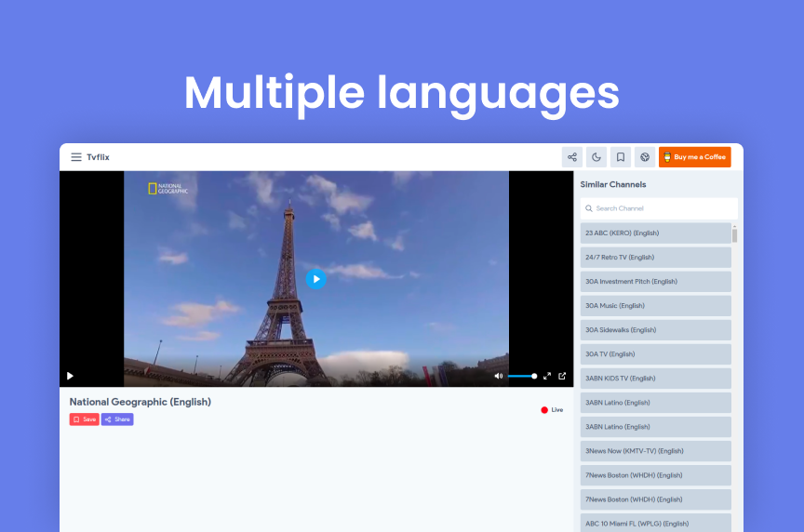
Task: Adjust the volume slider in the player
Action: coord(522,376)
